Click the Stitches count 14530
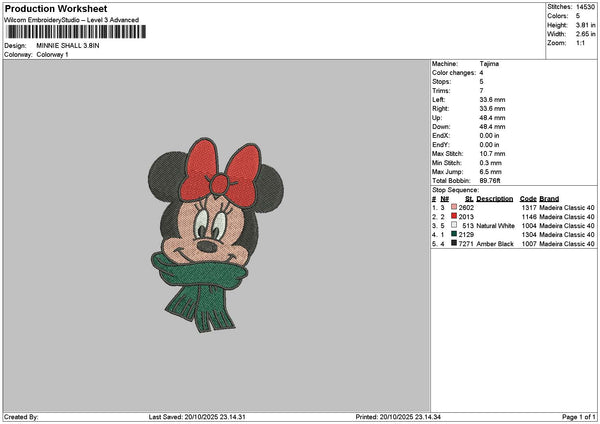Image resolution: width=600 pixels, height=424 pixels. coord(585,7)
